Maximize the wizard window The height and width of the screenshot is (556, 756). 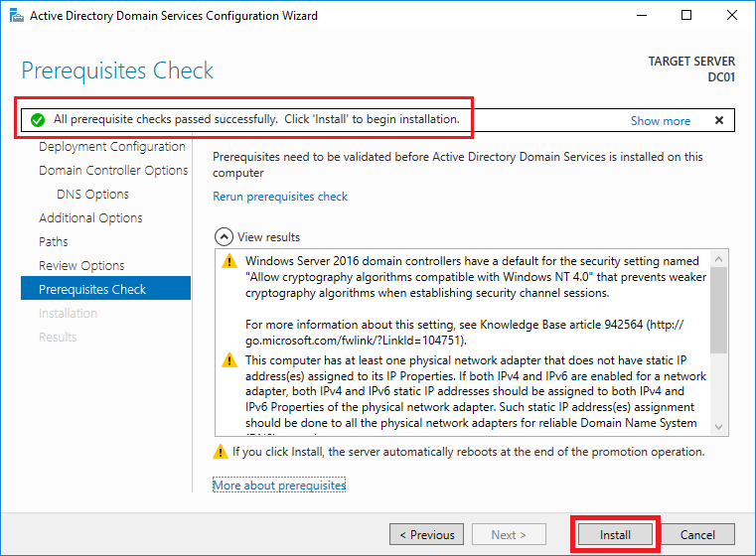point(686,16)
